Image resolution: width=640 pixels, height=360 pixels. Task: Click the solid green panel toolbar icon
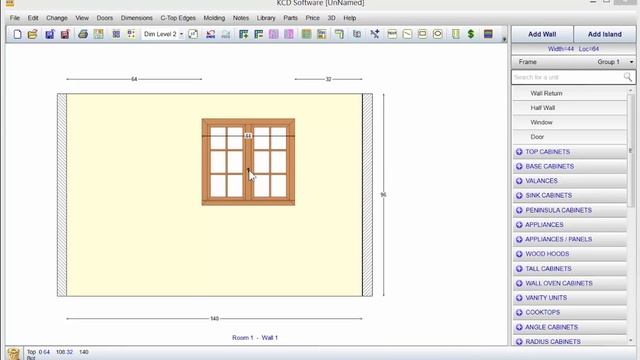(x=307, y=34)
